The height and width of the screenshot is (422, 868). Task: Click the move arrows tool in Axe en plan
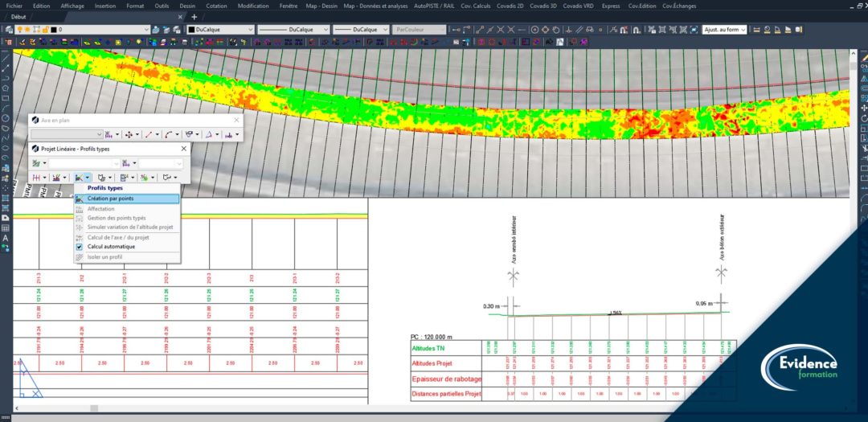pyautogui.click(x=129, y=134)
